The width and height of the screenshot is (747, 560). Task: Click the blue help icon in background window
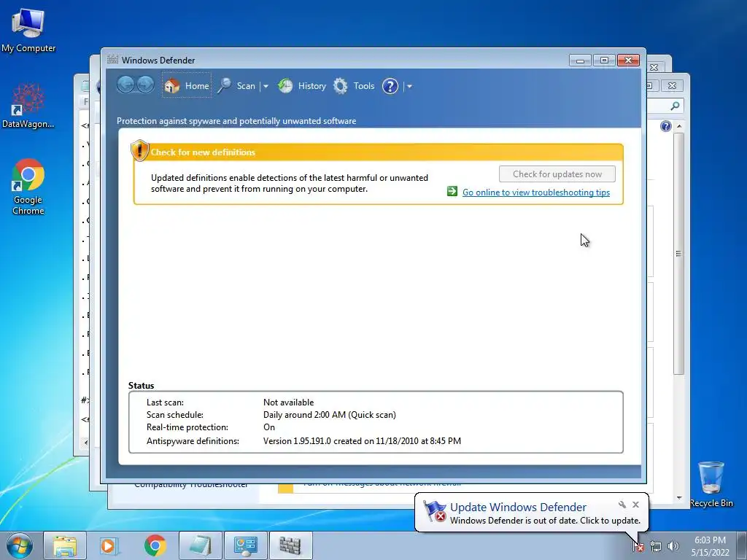(666, 126)
